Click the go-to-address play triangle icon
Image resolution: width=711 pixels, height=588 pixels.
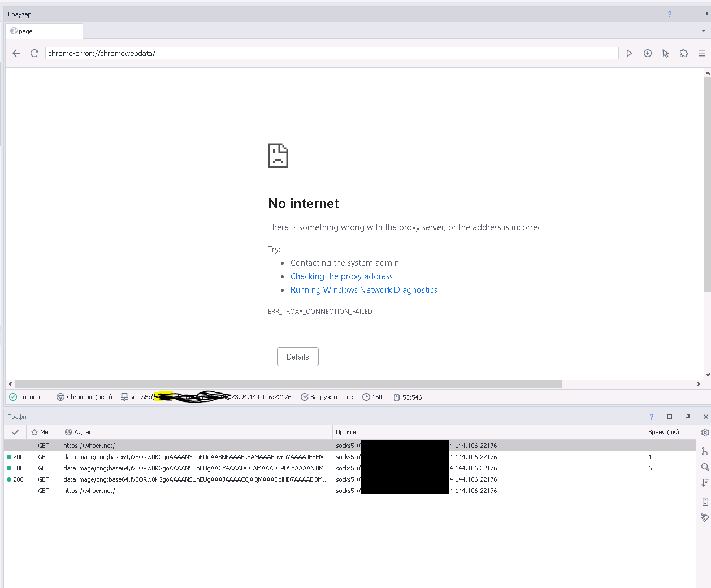[629, 53]
